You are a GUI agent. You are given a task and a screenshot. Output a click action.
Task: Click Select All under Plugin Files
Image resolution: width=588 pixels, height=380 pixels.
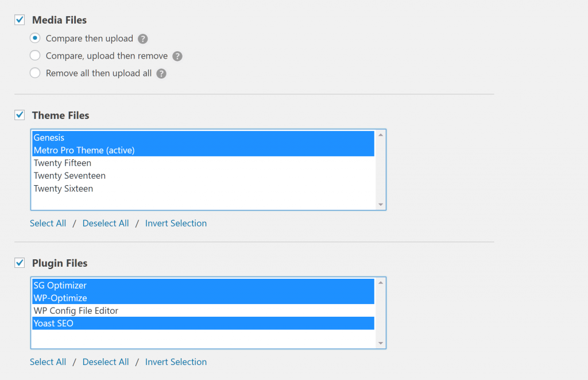[x=48, y=362]
